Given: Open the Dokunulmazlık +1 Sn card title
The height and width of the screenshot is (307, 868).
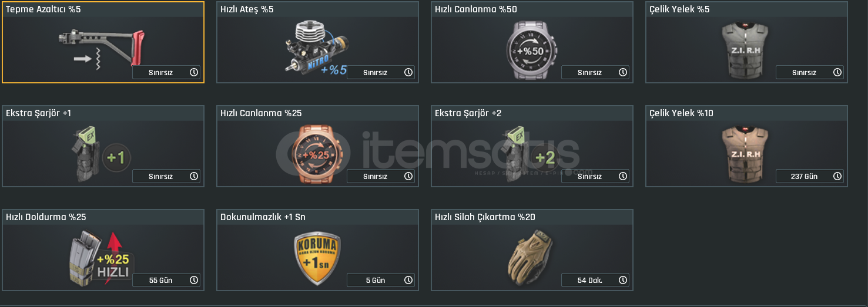Looking at the screenshot, I should (x=263, y=217).
